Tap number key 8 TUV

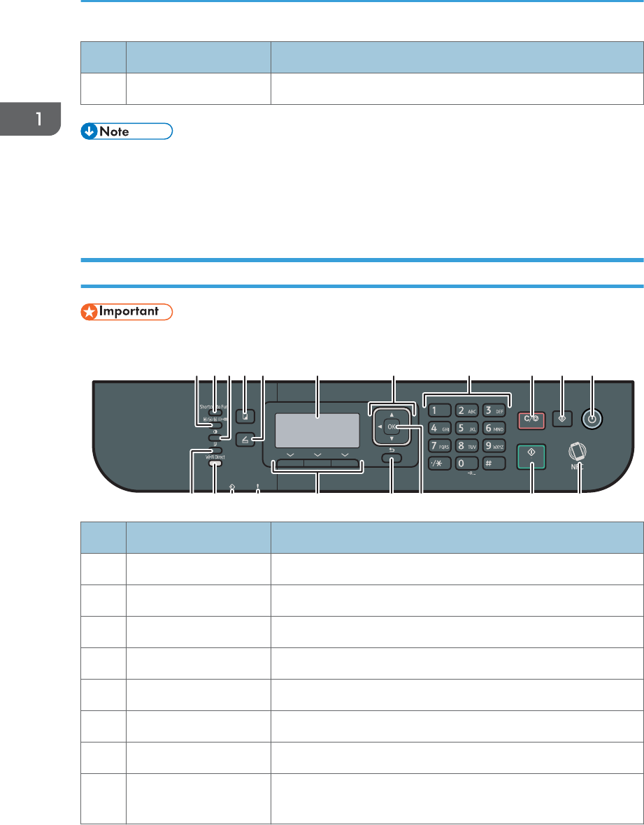tap(466, 445)
